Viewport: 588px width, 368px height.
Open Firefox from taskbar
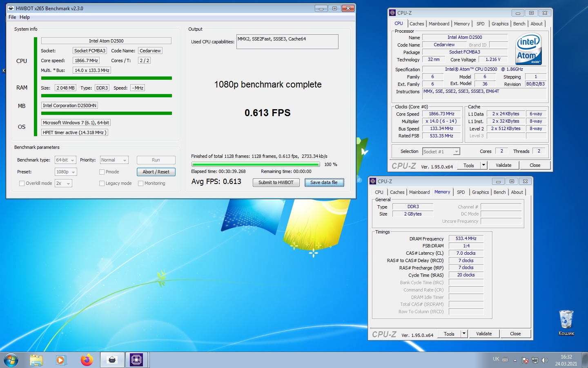[x=87, y=360]
